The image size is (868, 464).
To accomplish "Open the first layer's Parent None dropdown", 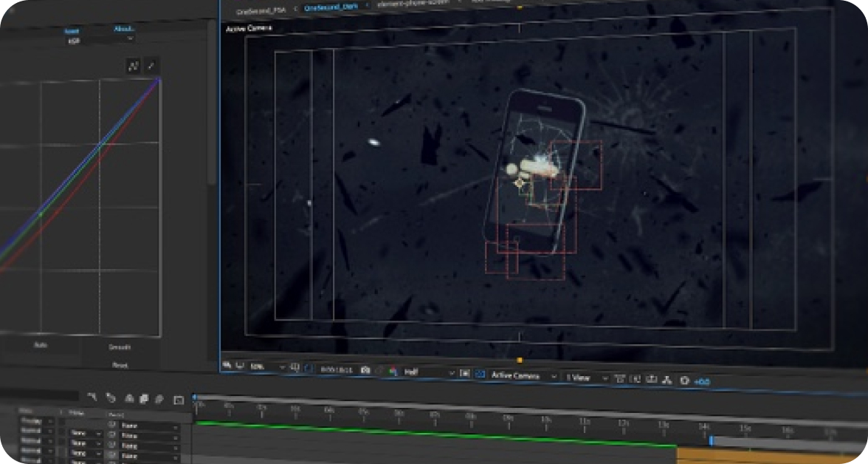I will pos(149,426).
